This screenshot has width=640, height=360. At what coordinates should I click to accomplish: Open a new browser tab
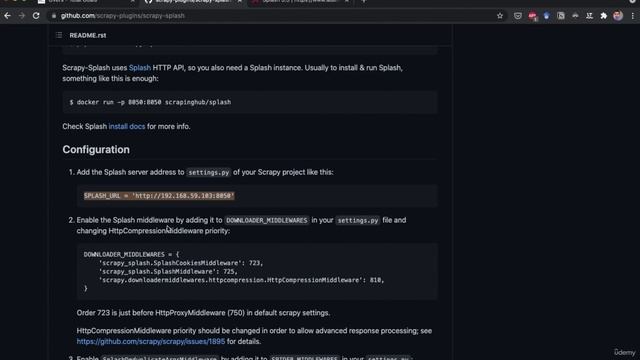(x=364, y=2)
